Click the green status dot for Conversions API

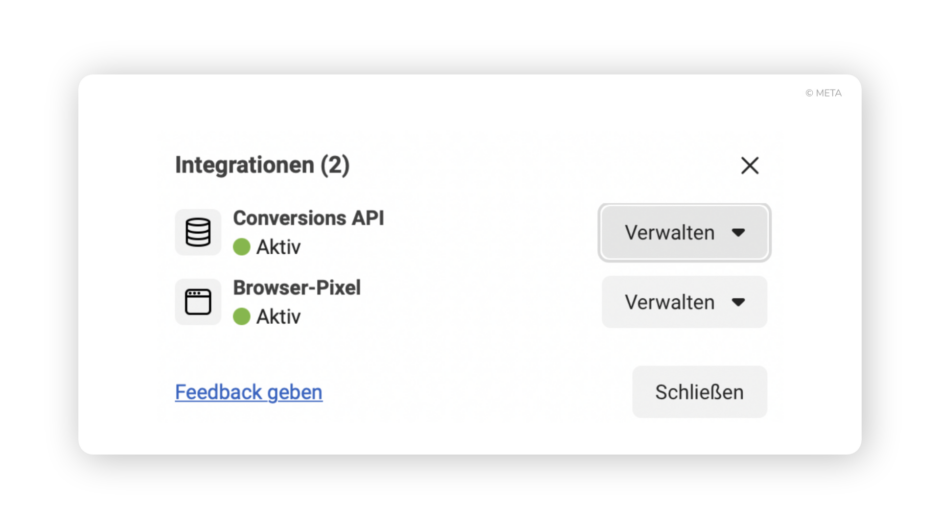242,247
